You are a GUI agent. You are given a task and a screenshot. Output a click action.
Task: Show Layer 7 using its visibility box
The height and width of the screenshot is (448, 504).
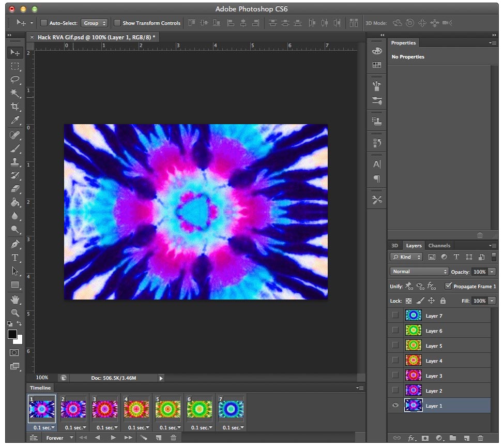pos(395,316)
